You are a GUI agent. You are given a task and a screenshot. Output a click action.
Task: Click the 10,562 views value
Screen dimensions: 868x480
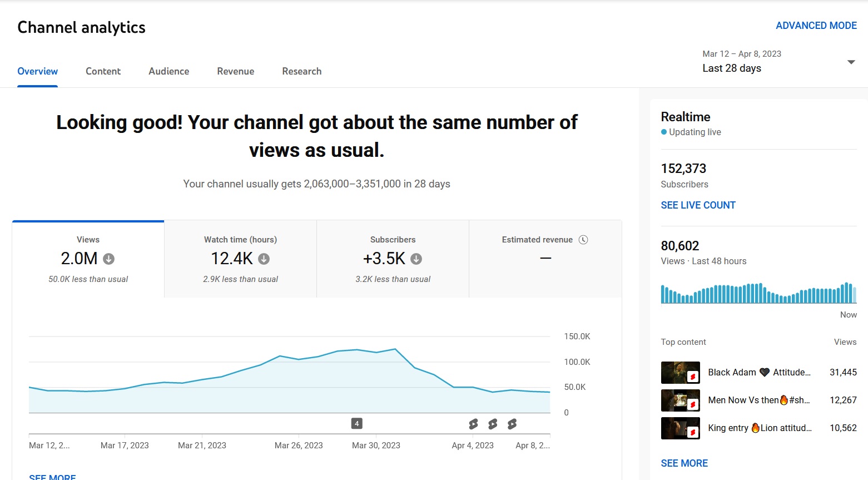(x=843, y=428)
